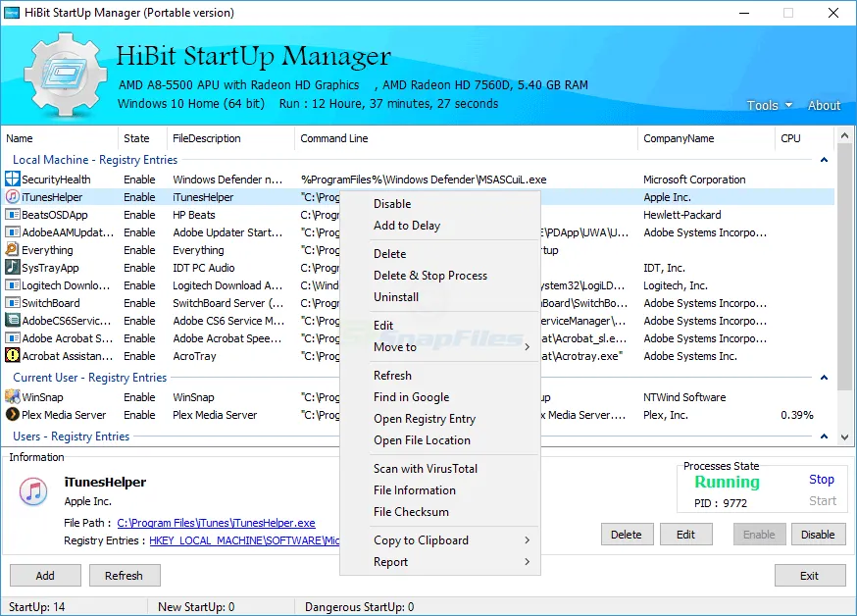Open the About link in header

(824, 106)
